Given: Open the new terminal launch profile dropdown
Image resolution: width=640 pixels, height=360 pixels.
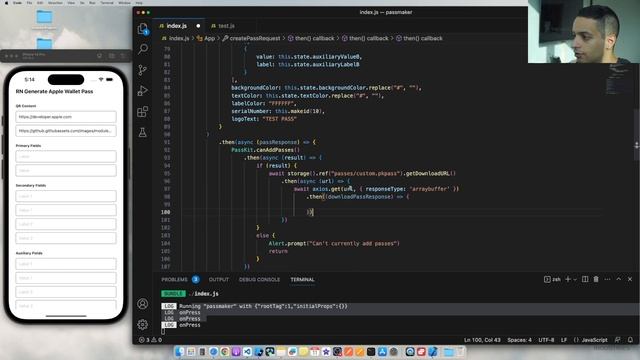Looking at the screenshot, I should [575, 280].
